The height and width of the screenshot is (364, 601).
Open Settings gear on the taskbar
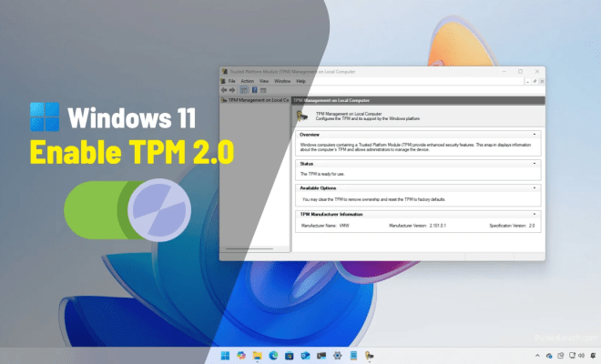[x=337, y=356]
